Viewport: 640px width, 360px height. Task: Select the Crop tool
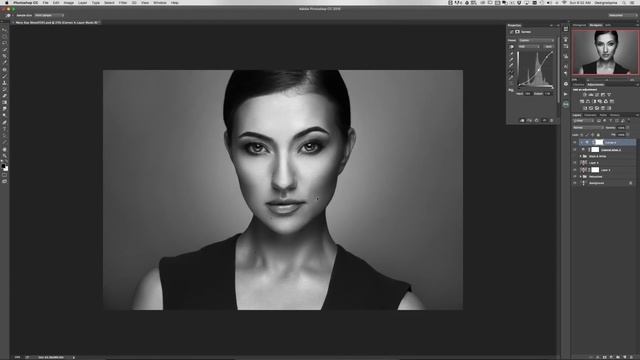[x=4, y=56]
